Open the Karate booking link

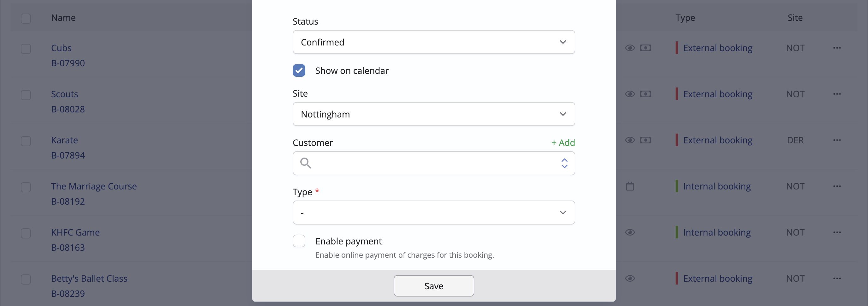64,140
